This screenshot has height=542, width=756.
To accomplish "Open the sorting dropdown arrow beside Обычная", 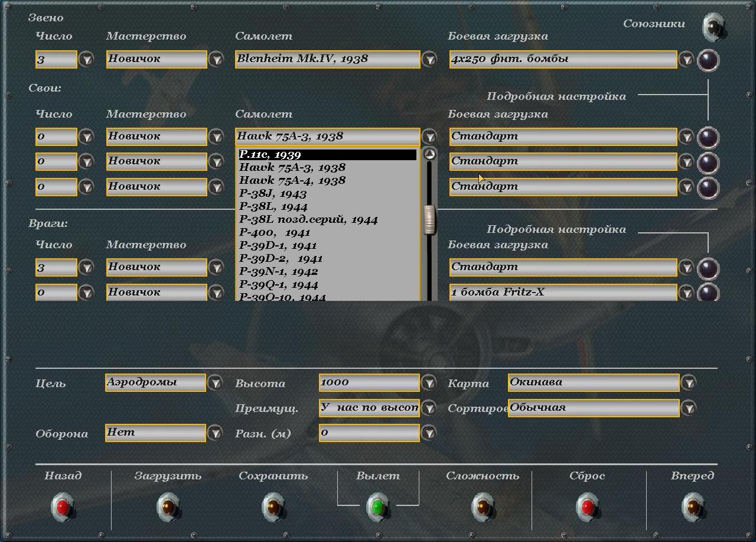I will 688,408.
